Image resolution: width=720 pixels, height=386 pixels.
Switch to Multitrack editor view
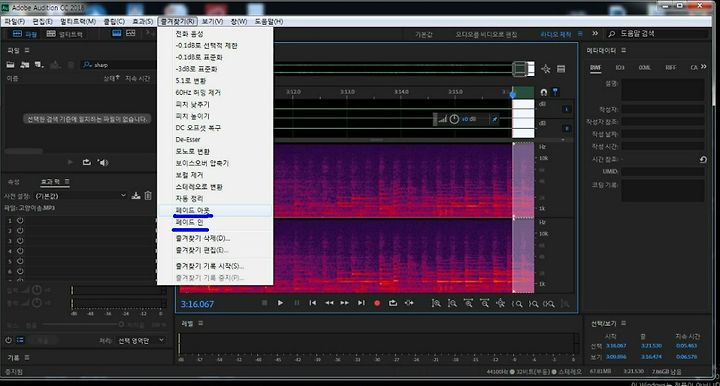65,34
